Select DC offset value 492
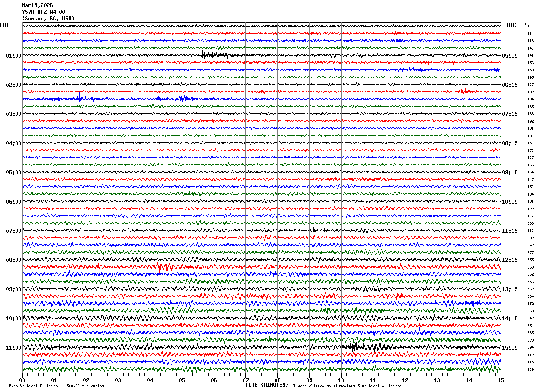This screenshot has width=536, height=392. [530, 121]
